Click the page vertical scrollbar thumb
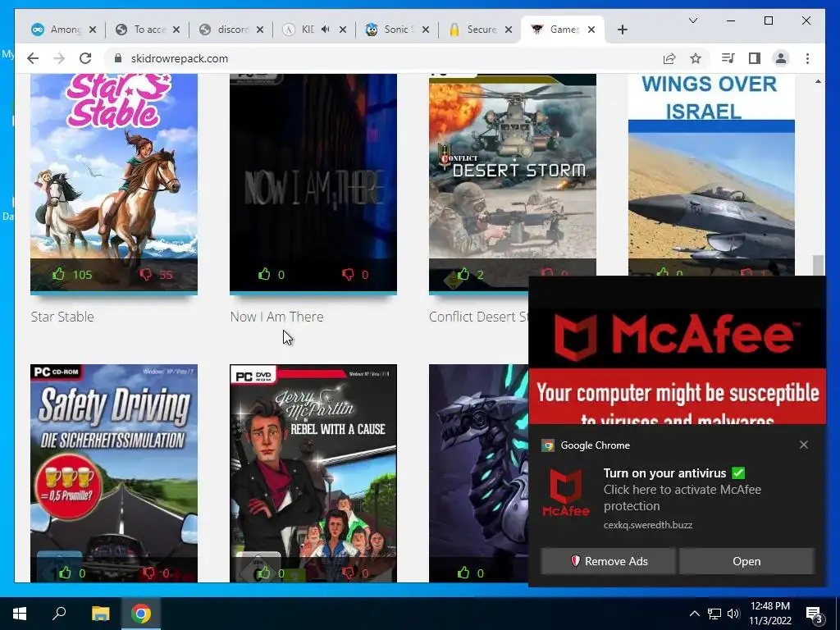840x630 pixels. [x=818, y=265]
